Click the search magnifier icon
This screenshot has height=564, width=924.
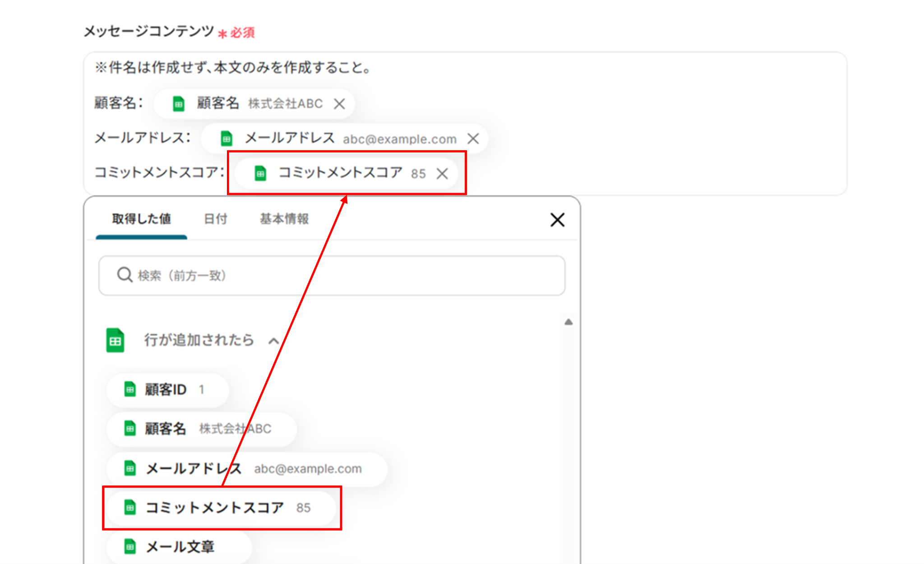(124, 275)
